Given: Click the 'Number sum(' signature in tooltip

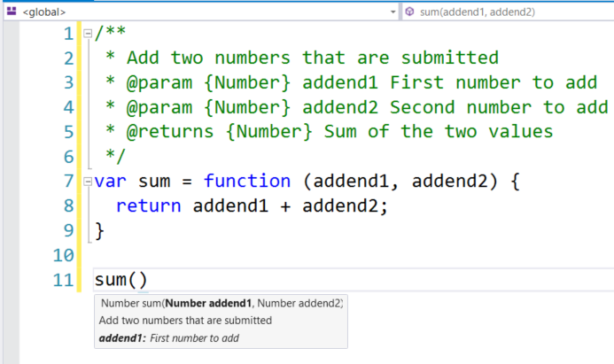Looking at the screenshot, I should 130,304.
